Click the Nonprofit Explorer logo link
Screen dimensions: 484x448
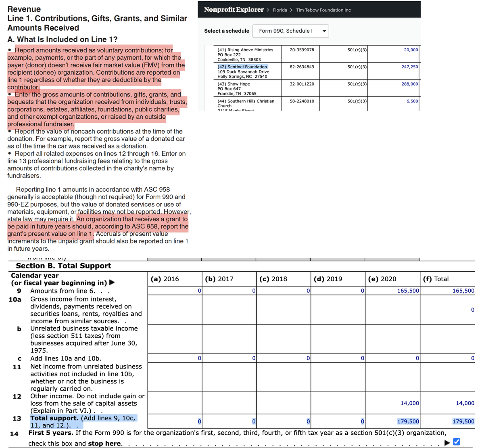(234, 10)
